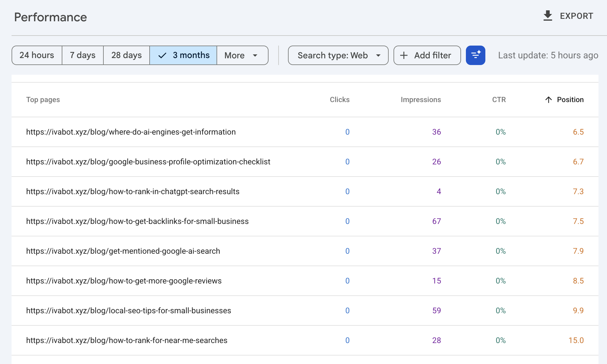This screenshot has width=607, height=364.
Task: Click clicks value 0 in near-me-searches row
Action: coord(347,340)
